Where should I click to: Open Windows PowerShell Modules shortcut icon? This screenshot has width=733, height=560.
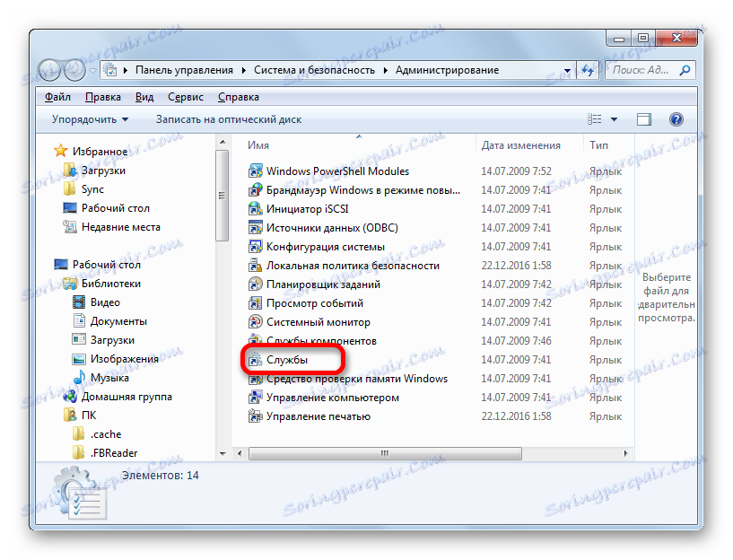point(255,171)
